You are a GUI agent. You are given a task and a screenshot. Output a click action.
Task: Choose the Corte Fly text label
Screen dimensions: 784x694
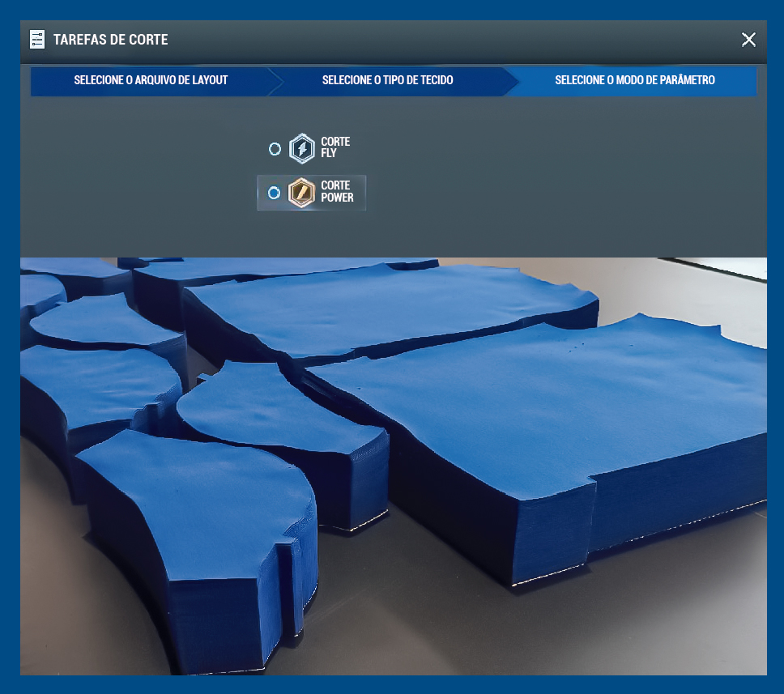pos(335,147)
